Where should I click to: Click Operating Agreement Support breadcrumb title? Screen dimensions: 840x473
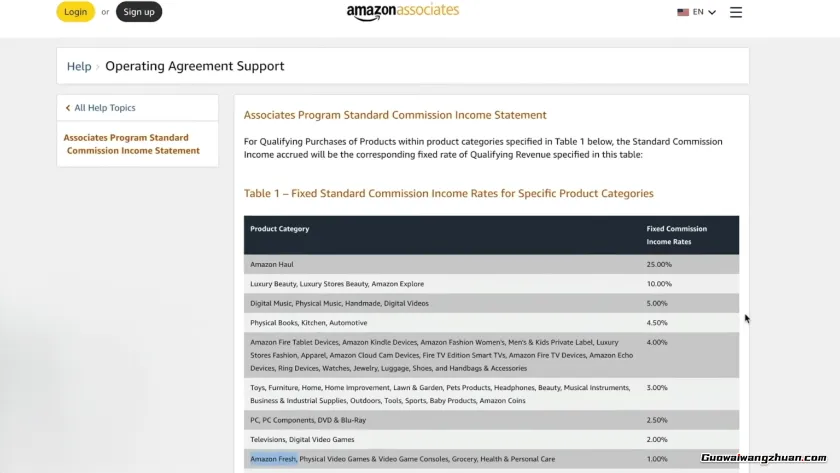194,66
